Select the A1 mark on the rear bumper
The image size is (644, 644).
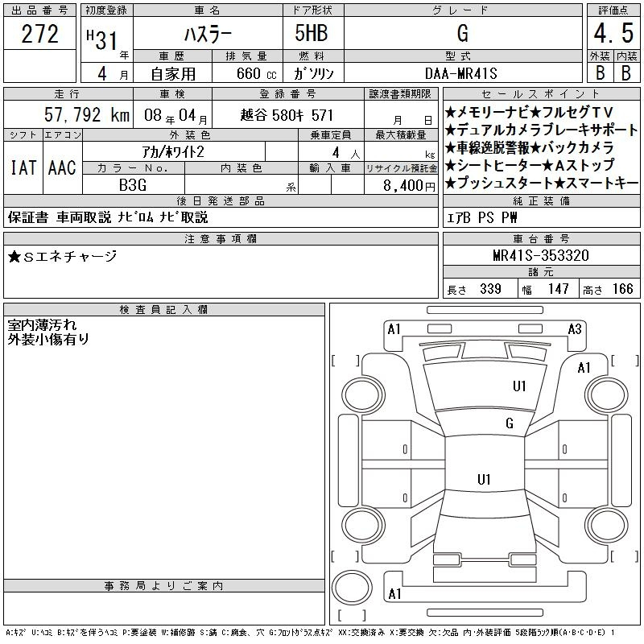394,594
